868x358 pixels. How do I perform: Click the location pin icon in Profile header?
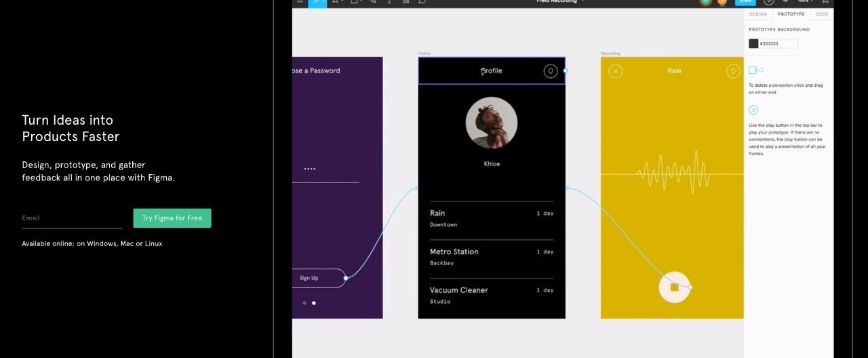click(x=551, y=71)
